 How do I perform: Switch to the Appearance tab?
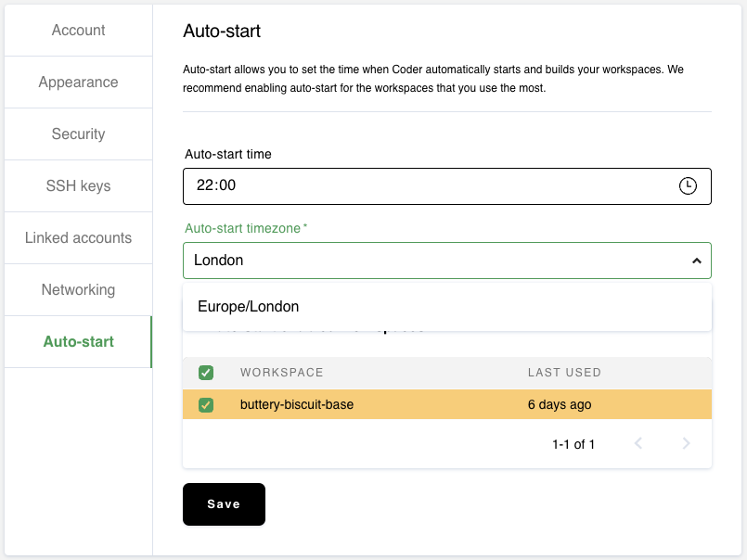click(x=78, y=83)
